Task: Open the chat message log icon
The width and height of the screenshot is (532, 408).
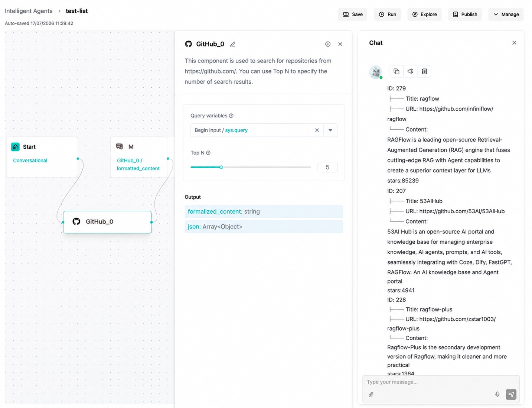Action: pyautogui.click(x=424, y=71)
